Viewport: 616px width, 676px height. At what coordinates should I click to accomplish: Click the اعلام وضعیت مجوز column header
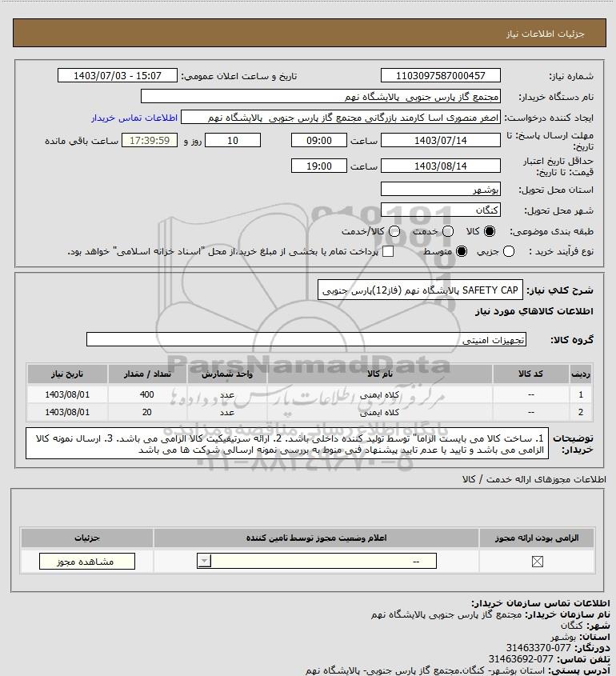317,538
